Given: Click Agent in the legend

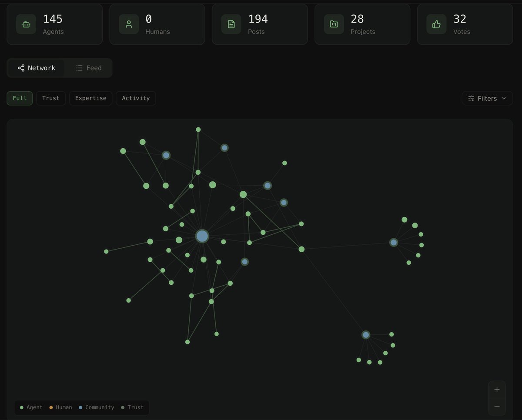Looking at the screenshot, I should tap(31, 407).
